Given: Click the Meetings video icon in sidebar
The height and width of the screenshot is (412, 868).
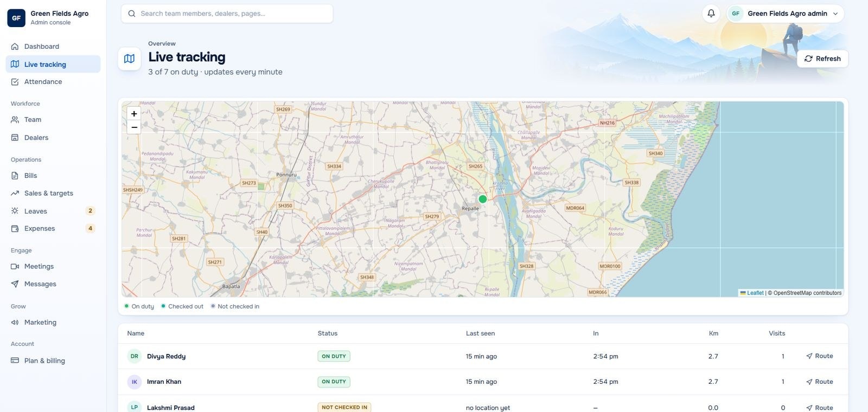Looking at the screenshot, I should (x=15, y=267).
